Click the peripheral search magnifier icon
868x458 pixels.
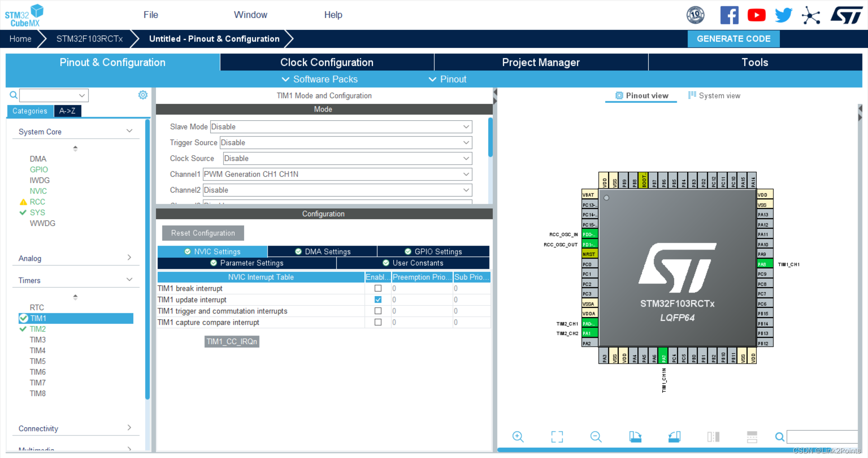pos(14,95)
